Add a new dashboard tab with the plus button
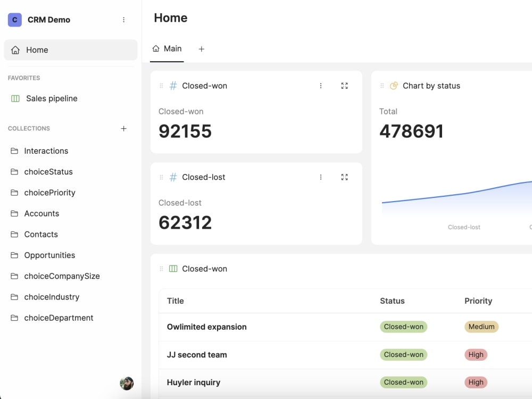532x399 pixels. 201,48
